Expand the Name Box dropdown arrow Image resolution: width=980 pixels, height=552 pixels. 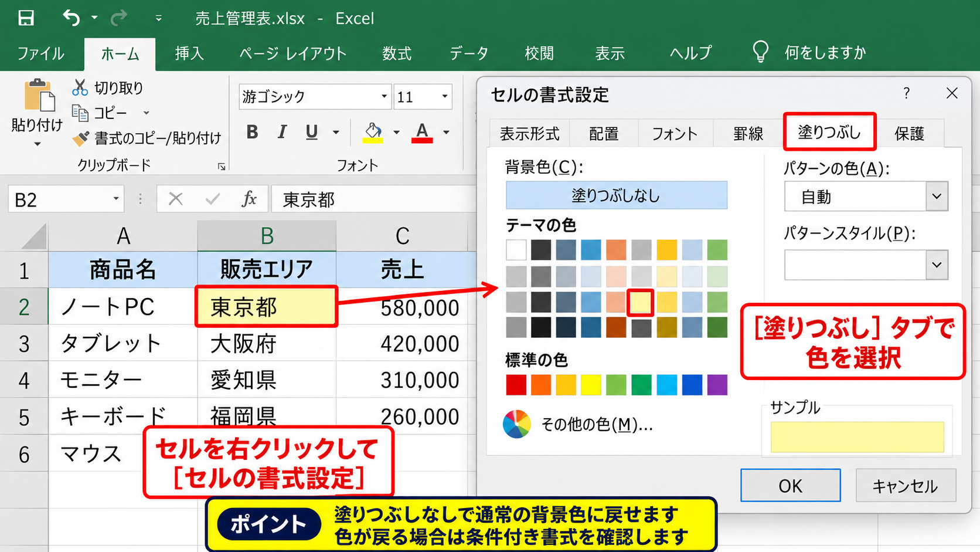116,199
